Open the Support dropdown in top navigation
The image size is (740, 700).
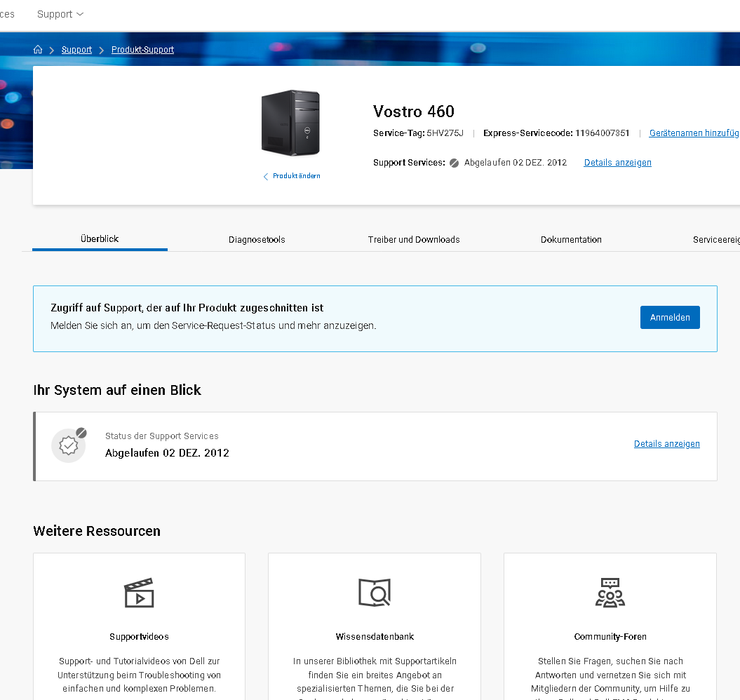60,14
